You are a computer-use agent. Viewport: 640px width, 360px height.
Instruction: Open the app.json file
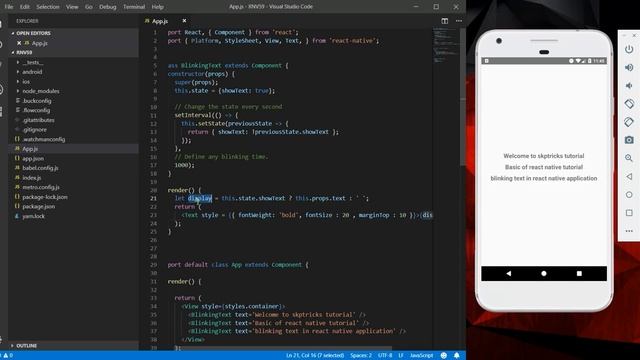point(33,158)
